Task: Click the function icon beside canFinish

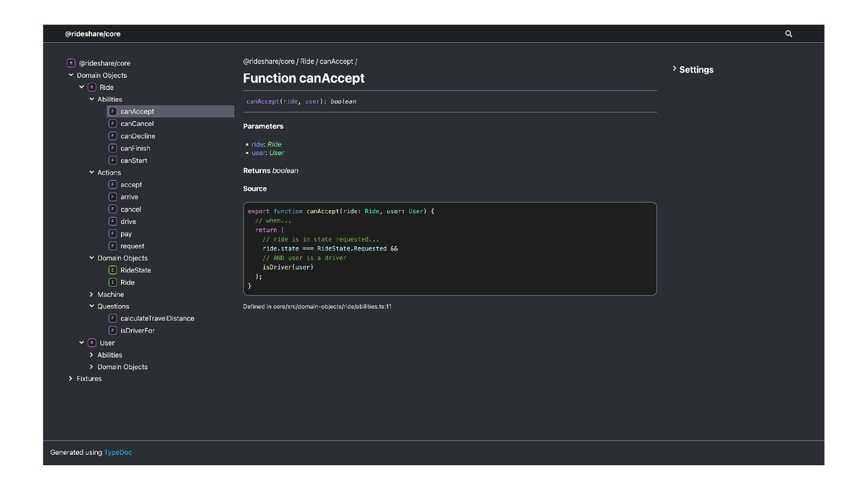Action: tap(113, 148)
